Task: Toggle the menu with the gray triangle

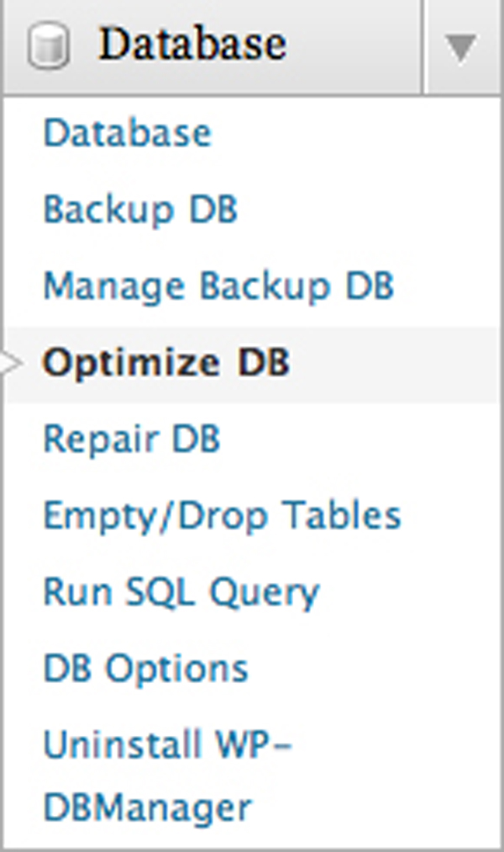Action: tap(461, 47)
